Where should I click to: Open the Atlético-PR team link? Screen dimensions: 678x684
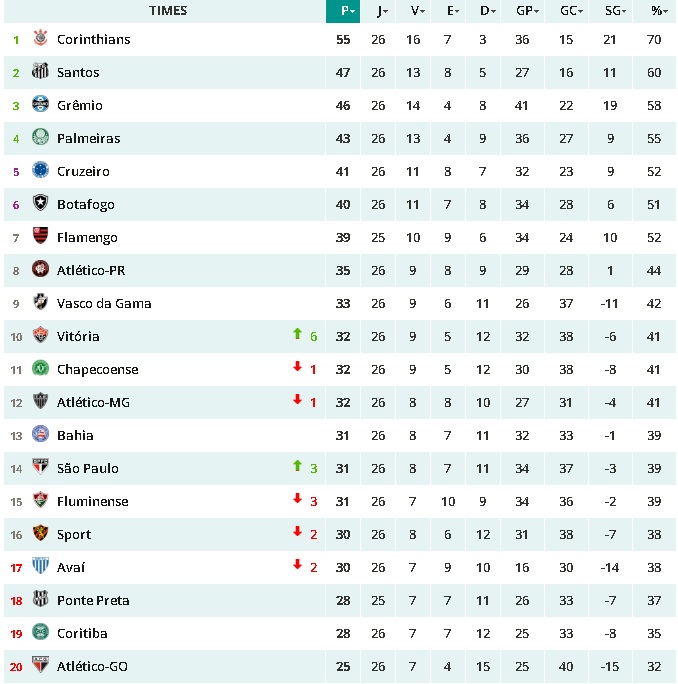tap(90, 270)
